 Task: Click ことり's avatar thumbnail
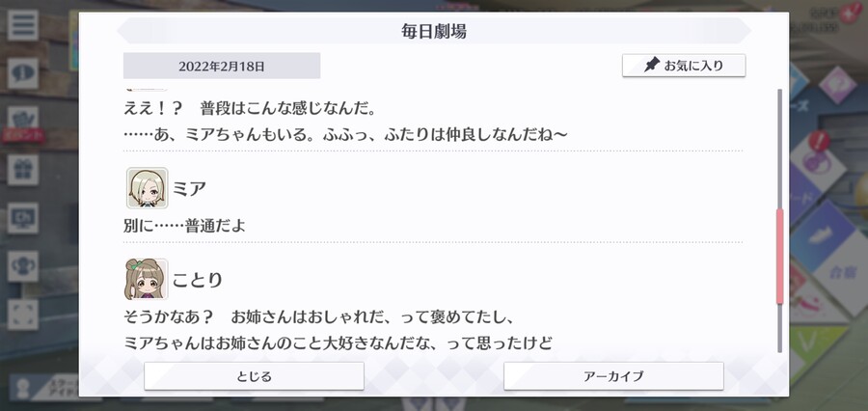(147, 279)
